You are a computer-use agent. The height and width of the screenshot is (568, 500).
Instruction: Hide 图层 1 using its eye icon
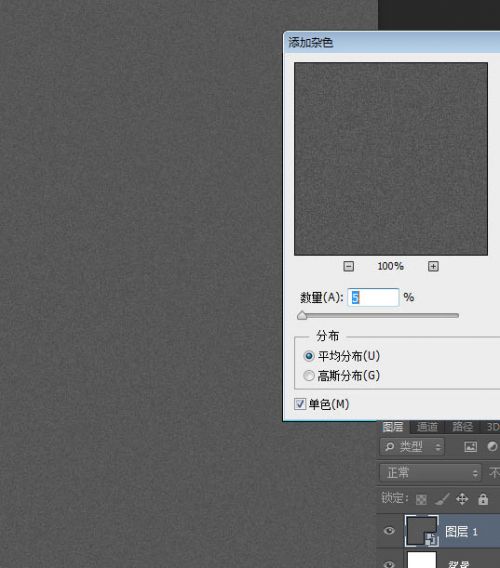pos(389,531)
